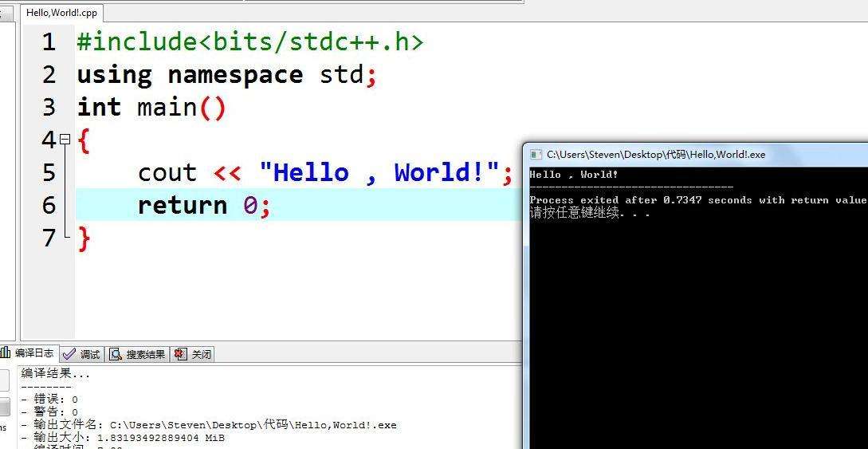Click the 'int main()' code line
Screen dimensions: 868x449
click(151, 108)
